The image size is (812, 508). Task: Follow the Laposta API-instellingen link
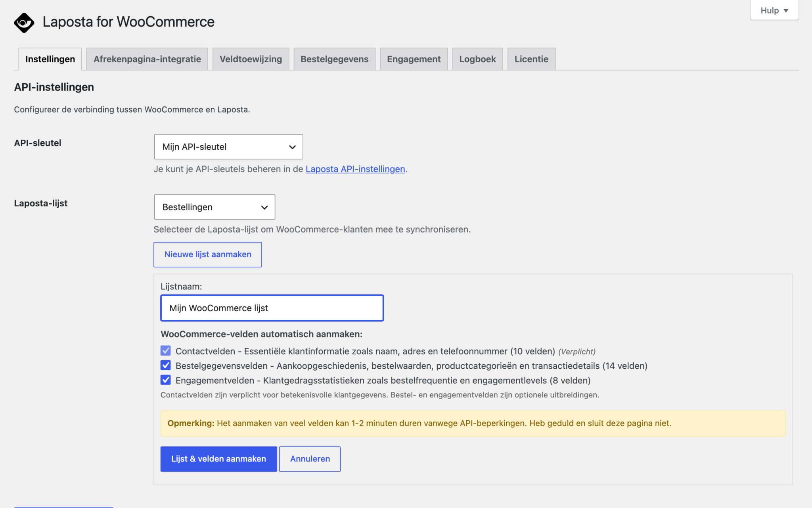click(355, 169)
